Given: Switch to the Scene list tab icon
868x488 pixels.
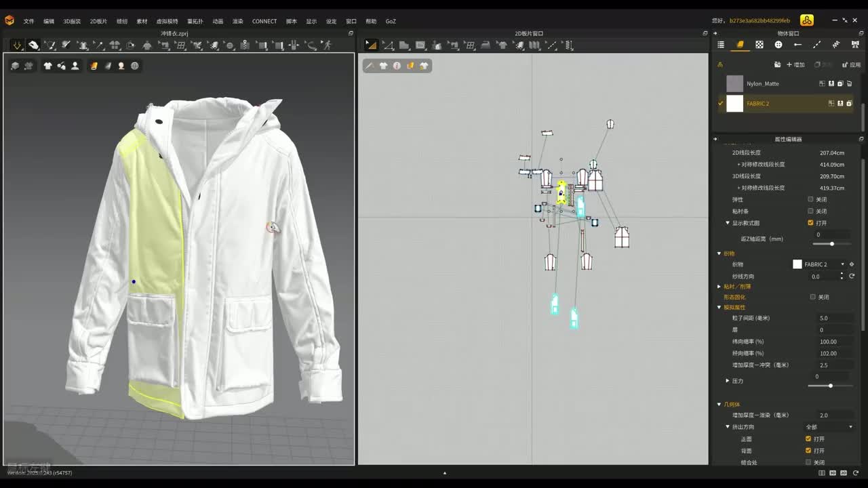Looking at the screenshot, I should (721, 45).
